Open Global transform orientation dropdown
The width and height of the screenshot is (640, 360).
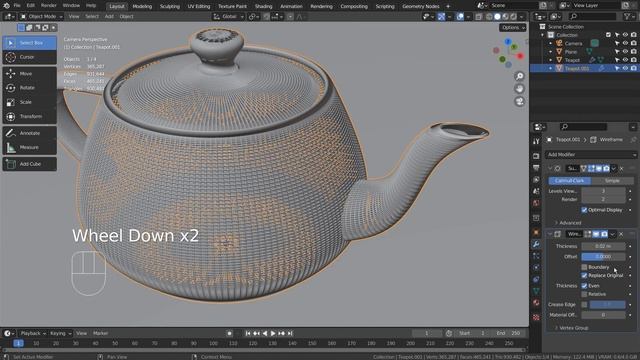pyautogui.click(x=229, y=17)
